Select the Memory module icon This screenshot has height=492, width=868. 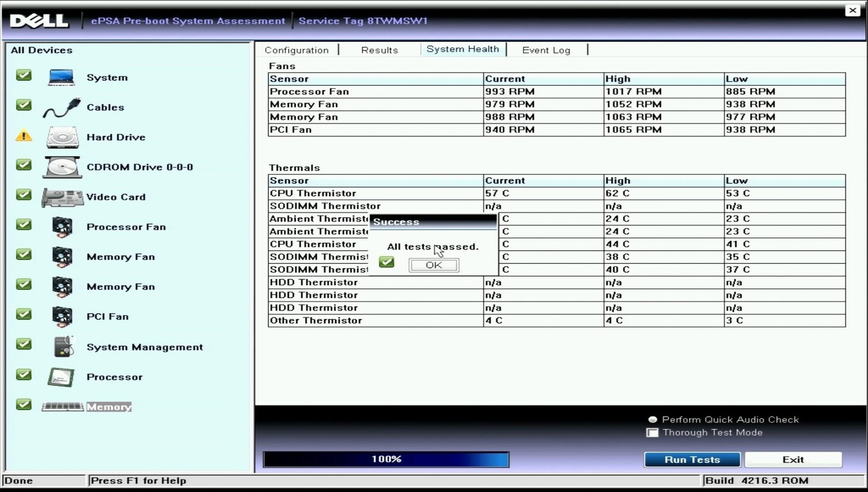pyautogui.click(x=62, y=406)
